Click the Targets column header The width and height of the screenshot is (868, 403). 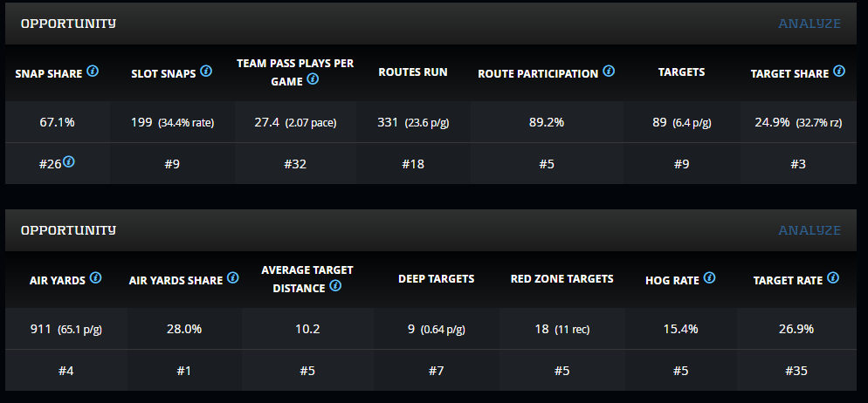click(681, 72)
